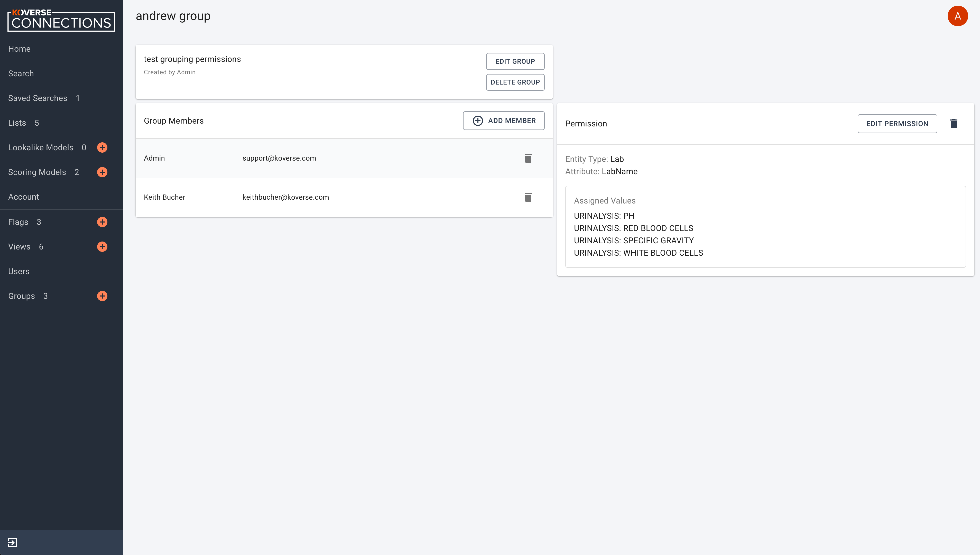
Task: Click the EDIT GROUP button
Action: (515, 61)
